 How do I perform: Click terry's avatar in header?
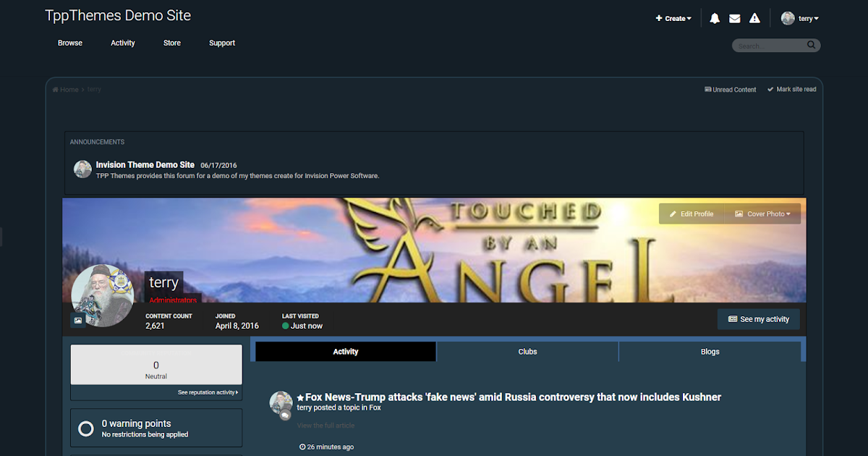[x=788, y=19]
